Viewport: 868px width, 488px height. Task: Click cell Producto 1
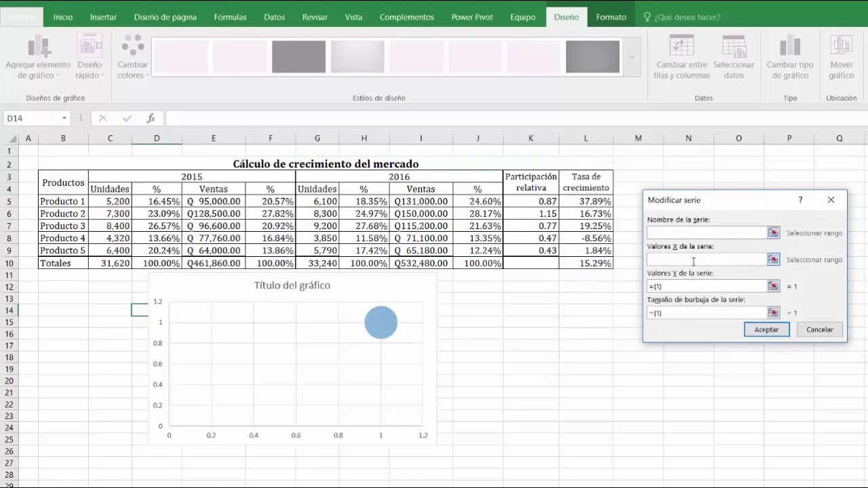point(63,201)
